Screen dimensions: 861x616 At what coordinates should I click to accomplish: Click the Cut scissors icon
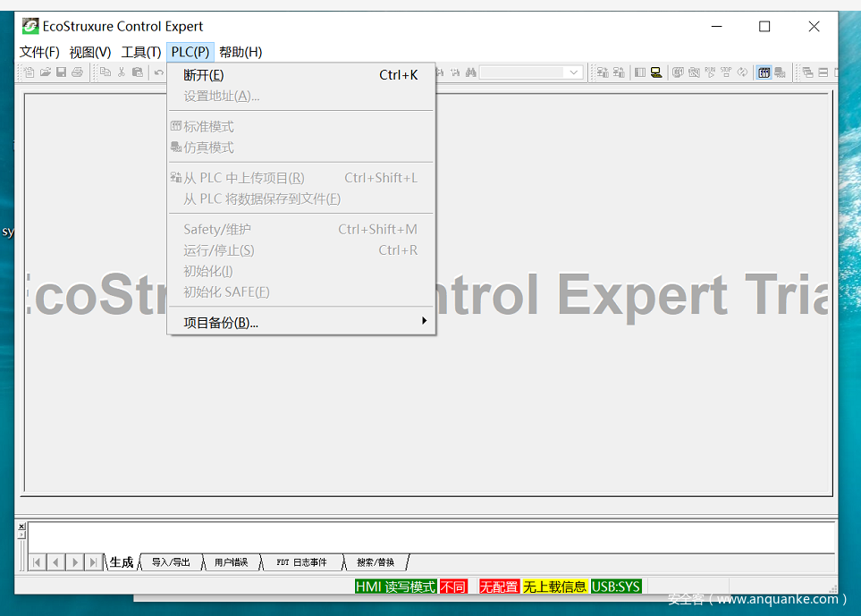tap(122, 72)
